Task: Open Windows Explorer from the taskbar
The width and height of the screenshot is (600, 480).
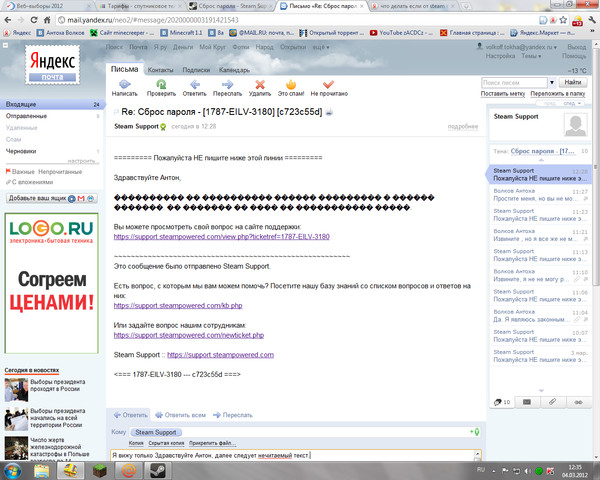Action: click(x=41, y=471)
